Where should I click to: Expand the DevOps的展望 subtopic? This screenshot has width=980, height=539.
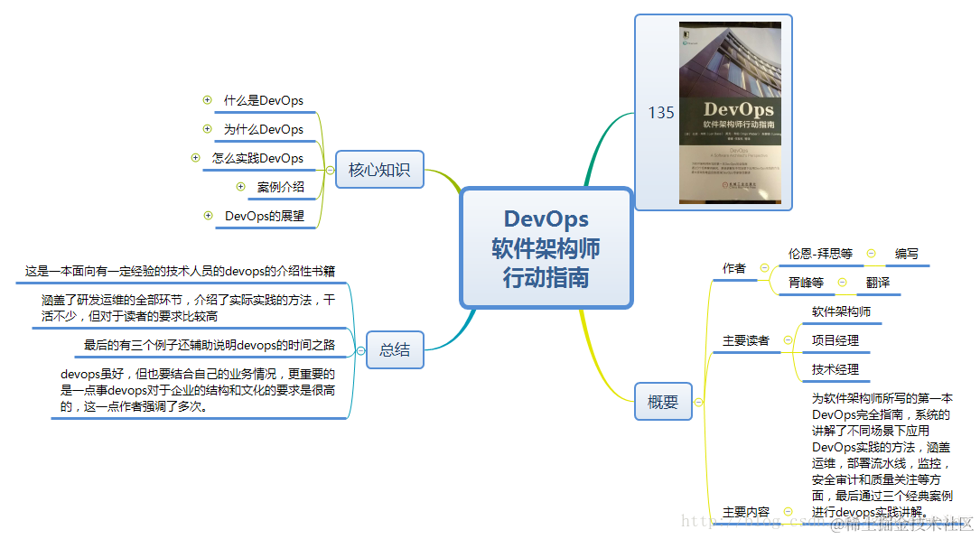[x=209, y=214]
